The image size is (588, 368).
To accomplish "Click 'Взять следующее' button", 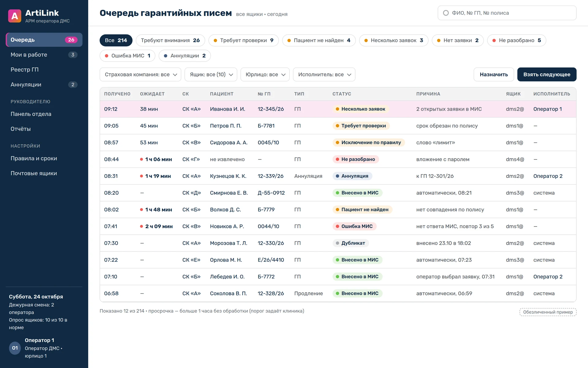I will pyautogui.click(x=547, y=75).
